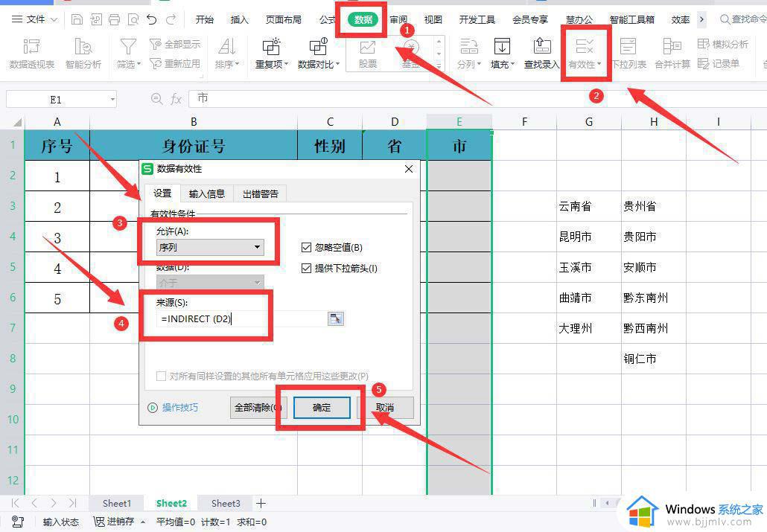Click 全部显示 show all button
Viewport: 767px width, 532px height.
[175, 45]
